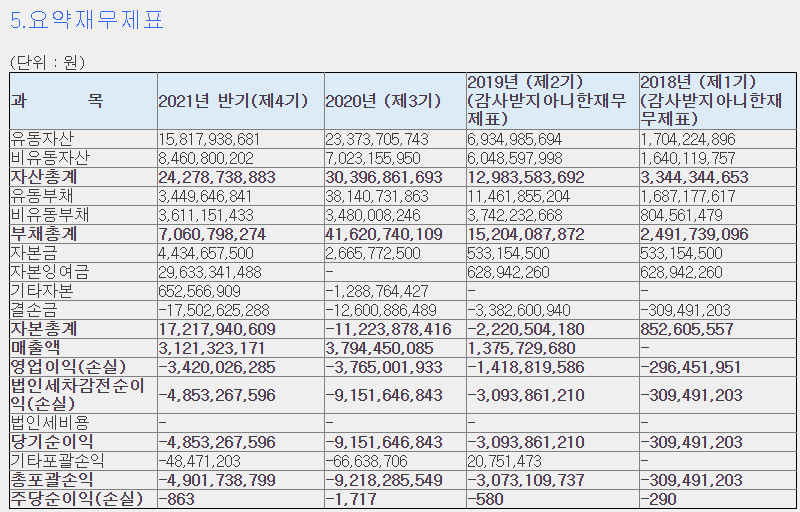This screenshot has width=800, height=512.
Task: Click the value 7,060,798,274
Action: 212,234
